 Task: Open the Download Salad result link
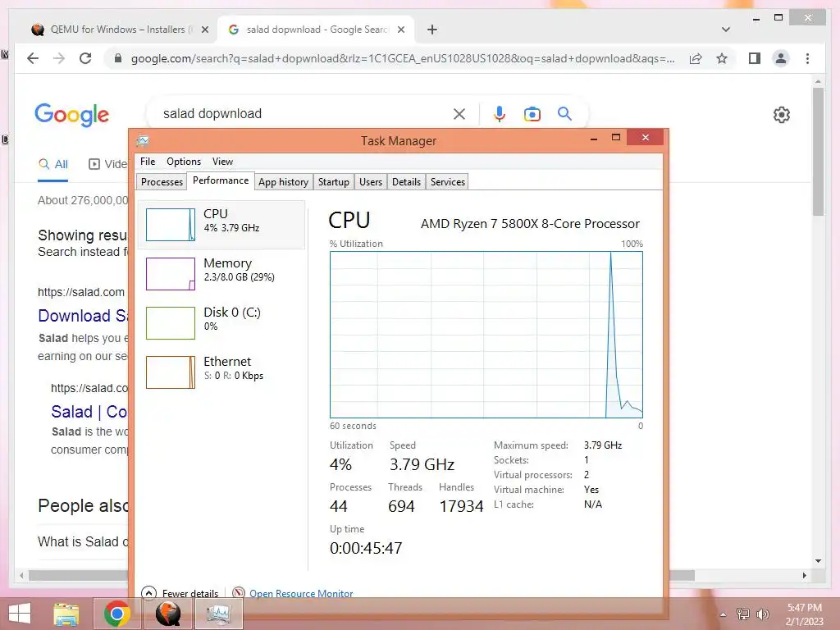[x=83, y=316]
